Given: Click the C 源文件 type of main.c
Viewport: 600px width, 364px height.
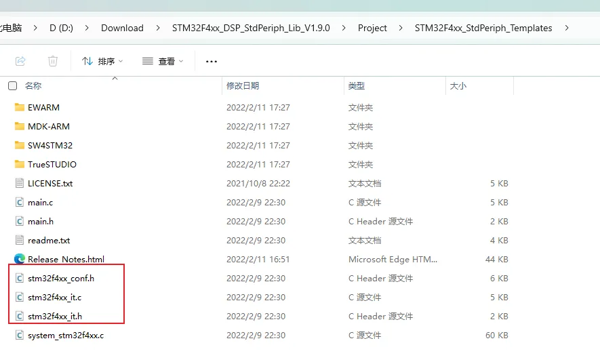Looking at the screenshot, I should point(365,202).
